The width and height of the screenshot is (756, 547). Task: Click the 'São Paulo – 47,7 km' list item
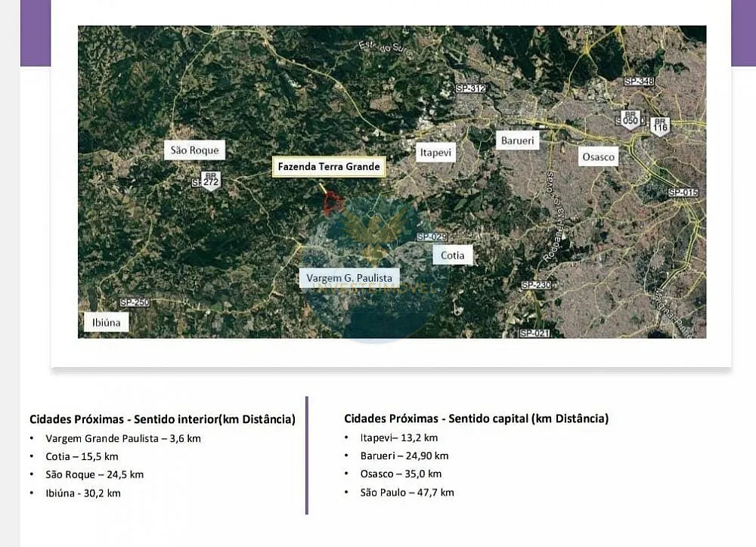[x=407, y=493]
